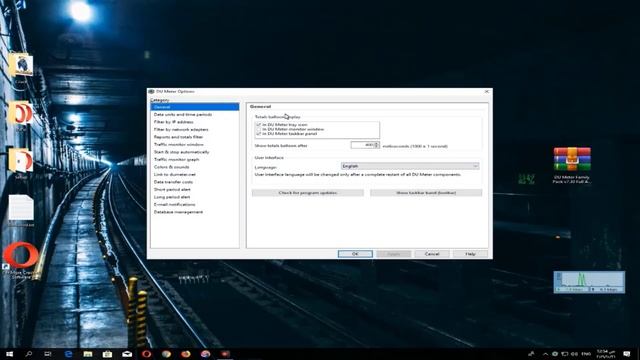Open the volume icon in the system tray
The image size is (640, 360).
point(574,354)
